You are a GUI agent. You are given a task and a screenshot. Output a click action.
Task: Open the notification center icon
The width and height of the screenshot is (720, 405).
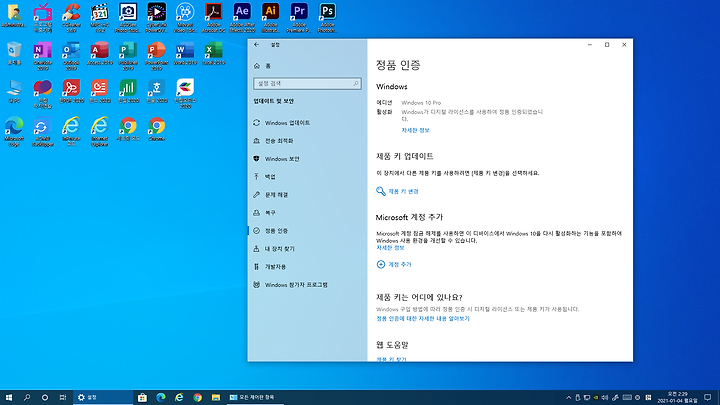point(708,398)
